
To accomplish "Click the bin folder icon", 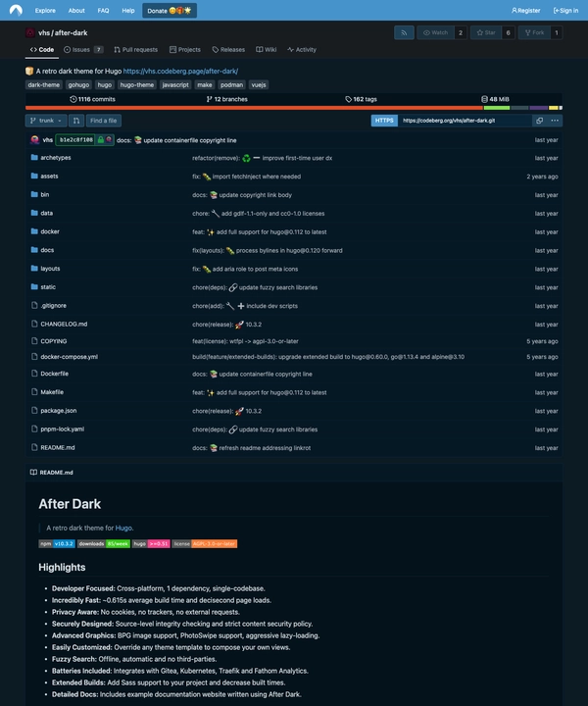I will pos(34,194).
